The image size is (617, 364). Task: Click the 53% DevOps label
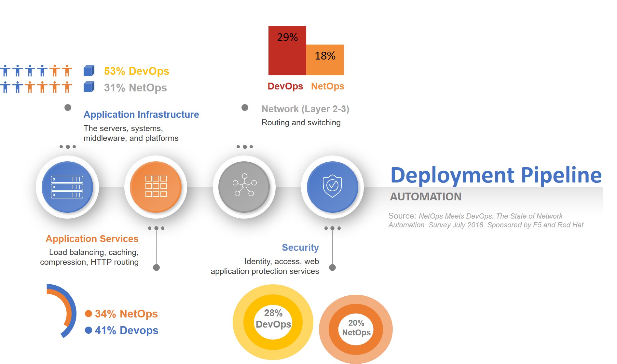[137, 71]
